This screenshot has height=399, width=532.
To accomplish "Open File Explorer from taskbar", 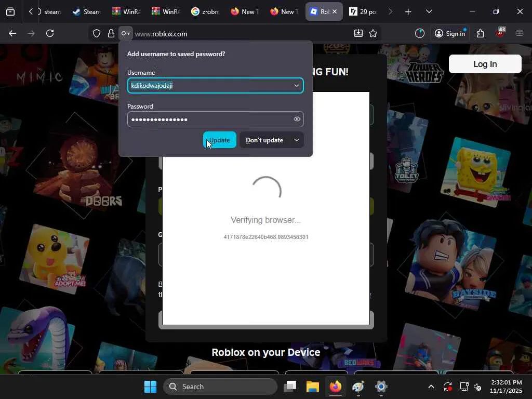I will point(312,387).
